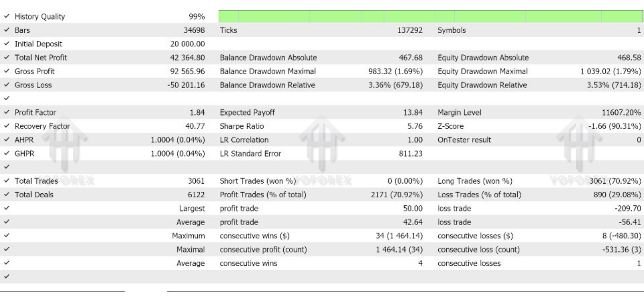Select the Margin Level value 11607.20%
644x302 pixels.
coord(616,113)
